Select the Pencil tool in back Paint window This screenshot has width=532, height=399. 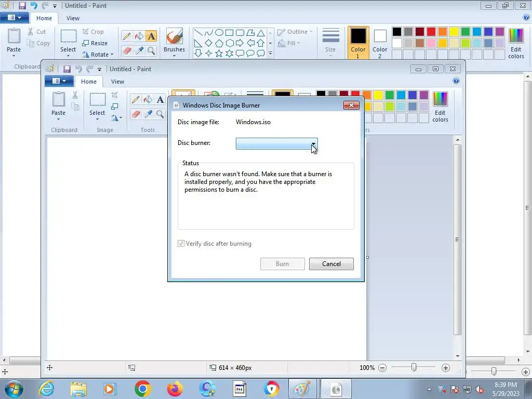point(127,36)
